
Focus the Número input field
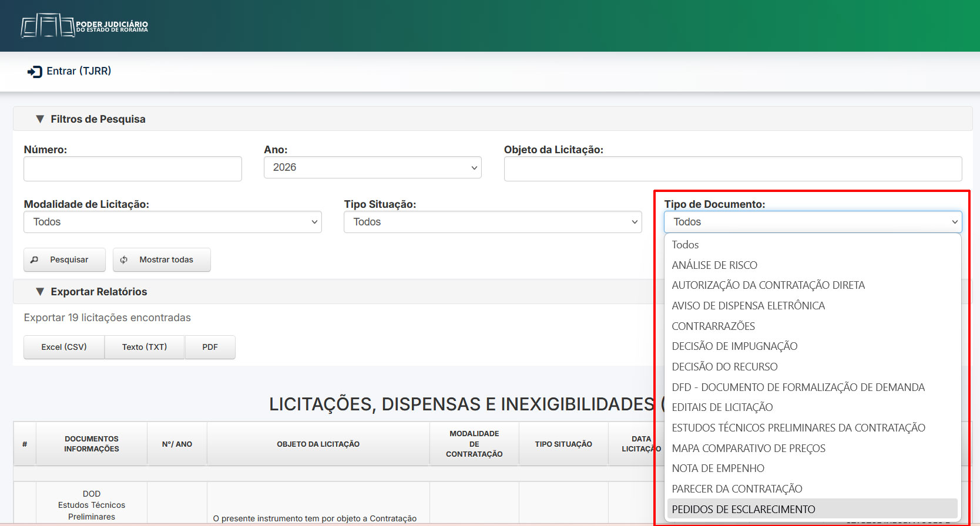coord(133,169)
